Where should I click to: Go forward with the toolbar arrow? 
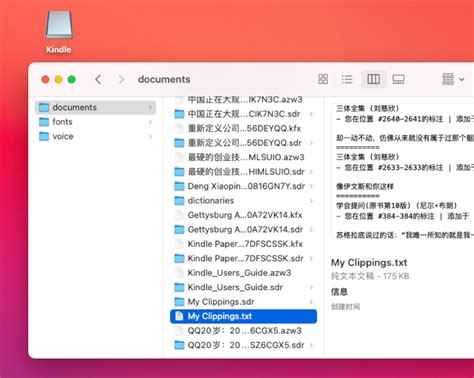[121, 79]
